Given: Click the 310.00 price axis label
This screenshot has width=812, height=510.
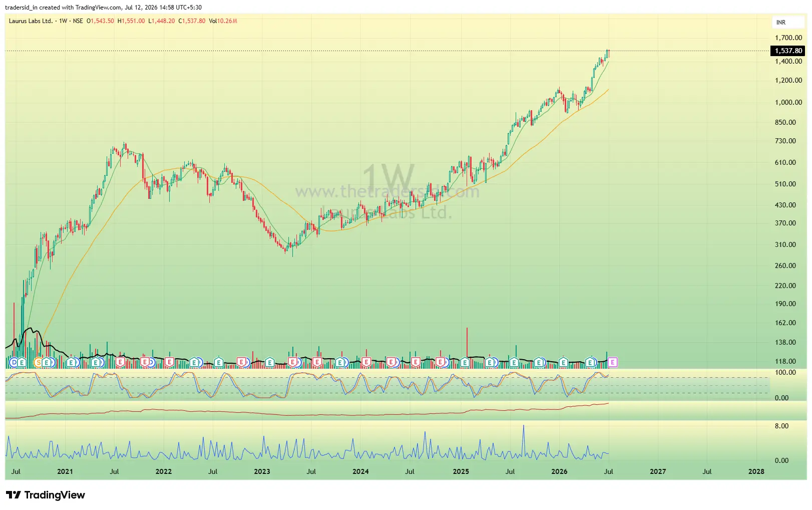Looking at the screenshot, I should pyautogui.click(x=785, y=244).
